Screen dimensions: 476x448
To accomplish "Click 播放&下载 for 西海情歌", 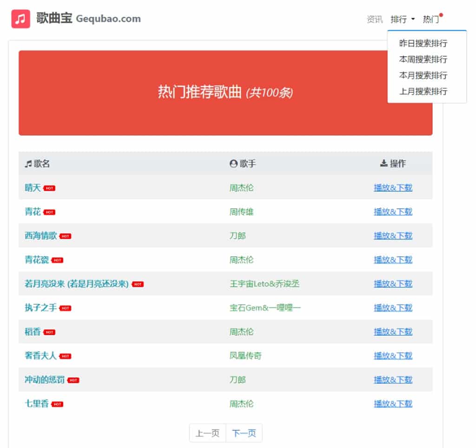I will 393,236.
